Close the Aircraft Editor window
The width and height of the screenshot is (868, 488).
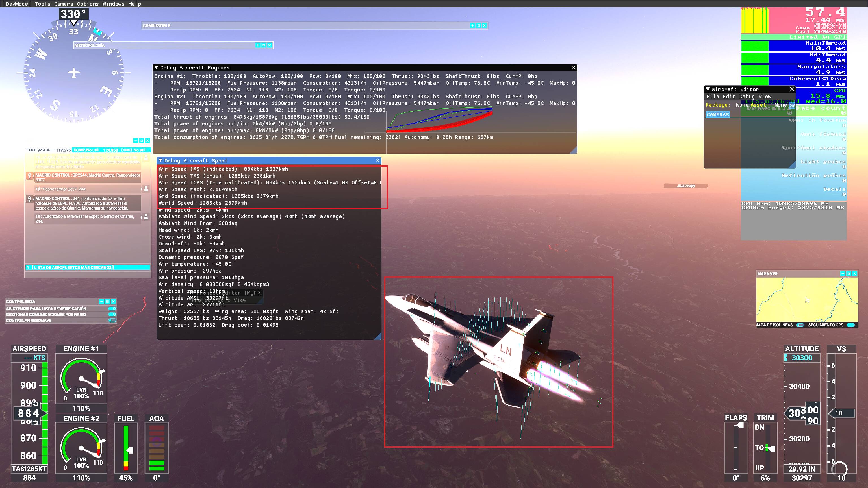pyautogui.click(x=792, y=89)
